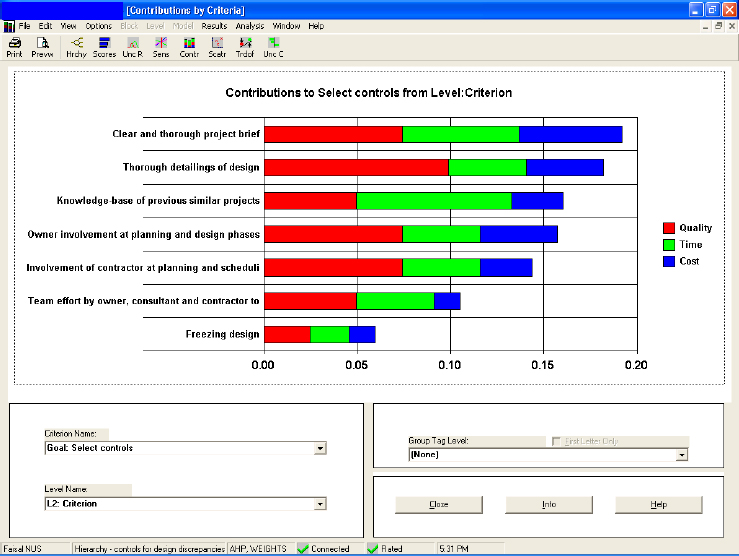
Task: Expand the Criterion Name dropdown arrow
Action: 320,448
